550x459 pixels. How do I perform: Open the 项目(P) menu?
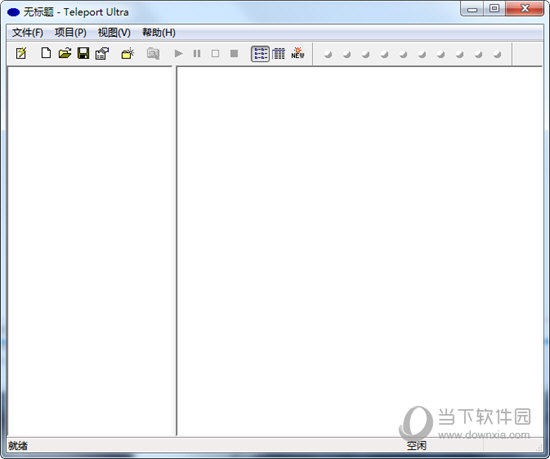tap(71, 33)
